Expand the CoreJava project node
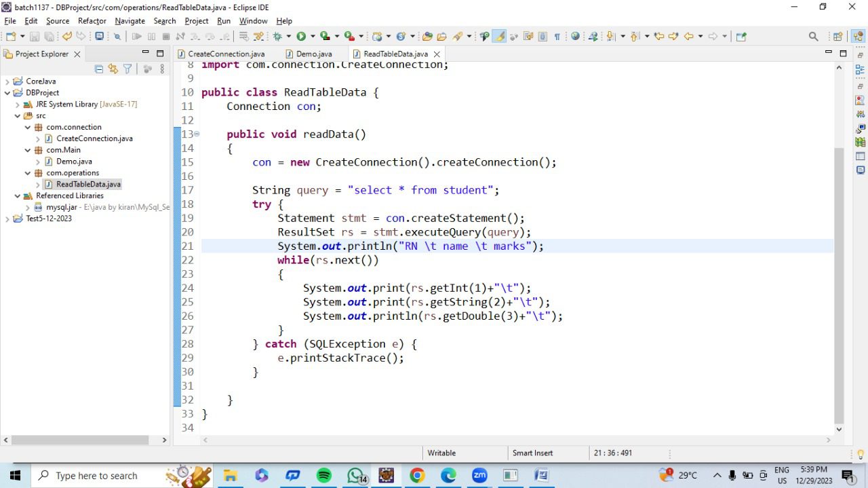The width and height of the screenshot is (868, 488). pos(7,81)
